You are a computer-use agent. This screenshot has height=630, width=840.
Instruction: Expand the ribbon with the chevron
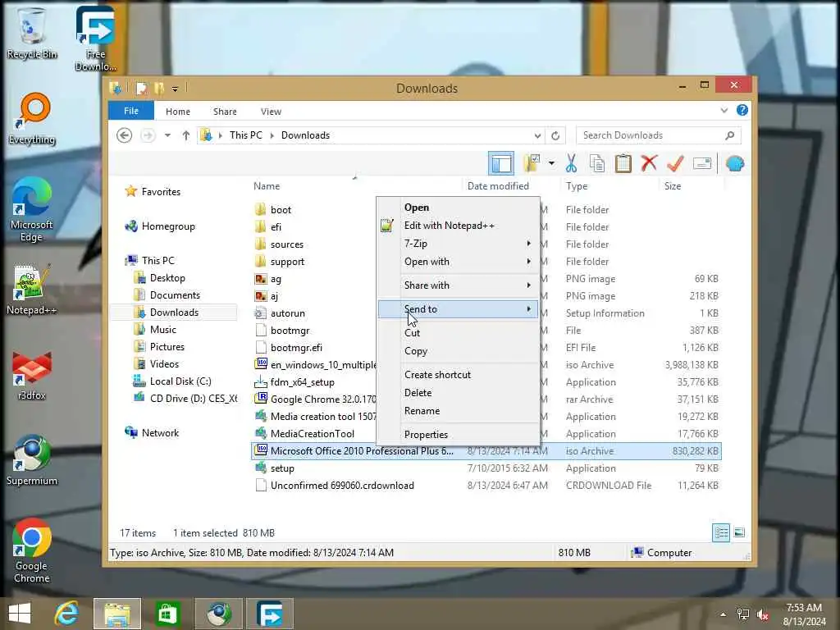[x=724, y=111]
